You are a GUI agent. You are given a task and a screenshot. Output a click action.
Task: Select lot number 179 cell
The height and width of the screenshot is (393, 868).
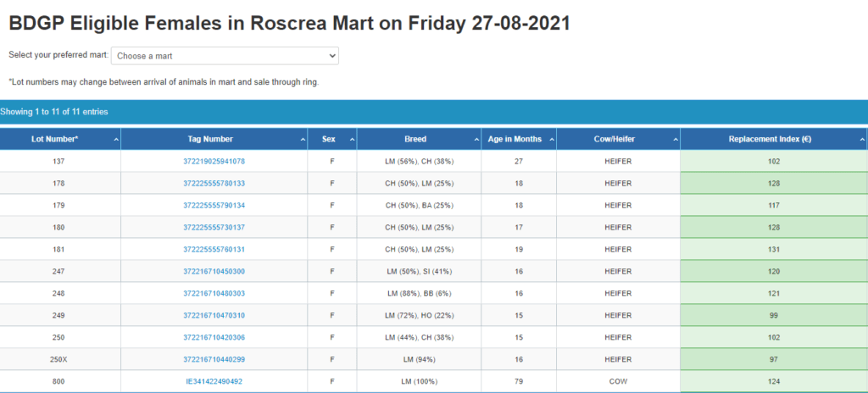60,205
